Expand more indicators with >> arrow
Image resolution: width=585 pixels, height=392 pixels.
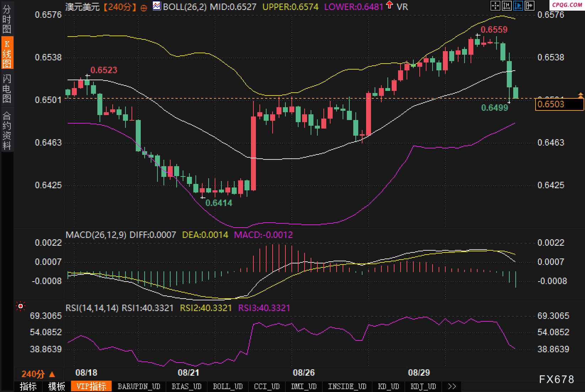pos(452,386)
